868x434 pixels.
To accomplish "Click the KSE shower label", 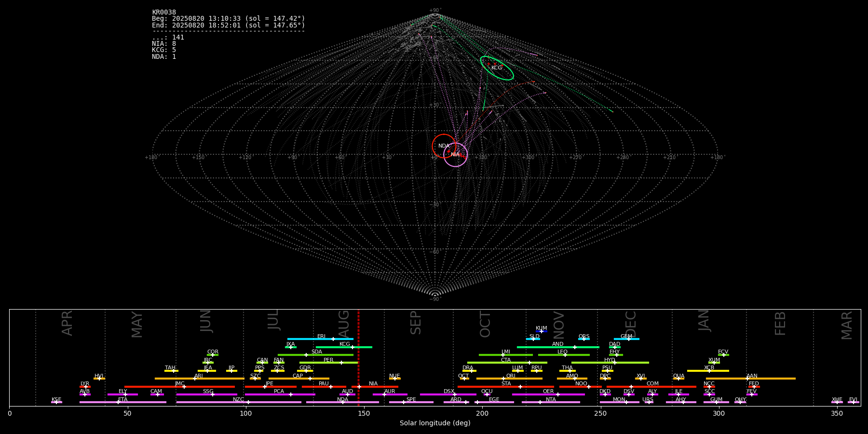I will (56, 400).
